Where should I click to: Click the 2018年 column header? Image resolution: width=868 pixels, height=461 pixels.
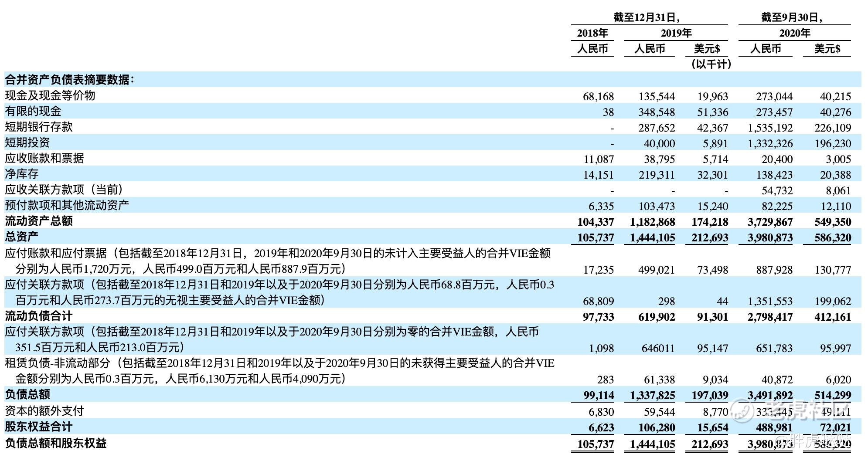592,33
